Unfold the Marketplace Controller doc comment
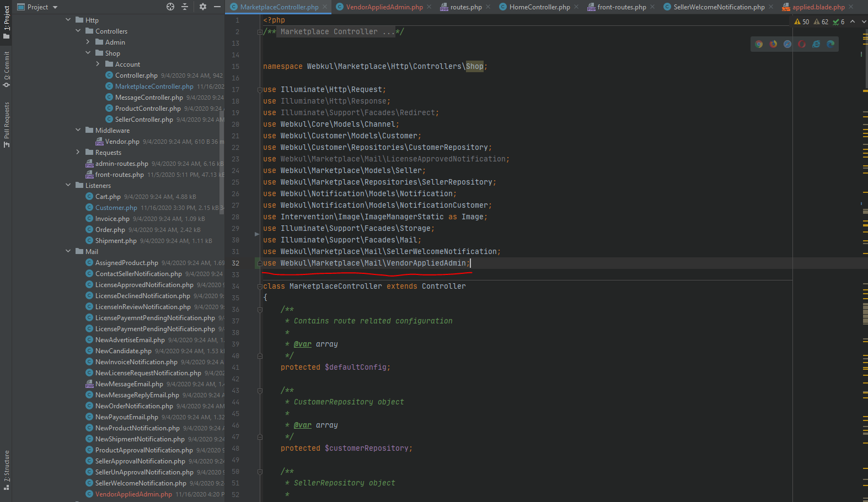The width and height of the screenshot is (868, 502). 260,32
